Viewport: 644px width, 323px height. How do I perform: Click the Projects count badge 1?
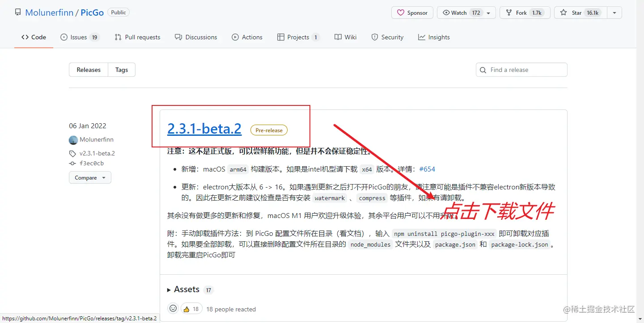click(x=316, y=38)
